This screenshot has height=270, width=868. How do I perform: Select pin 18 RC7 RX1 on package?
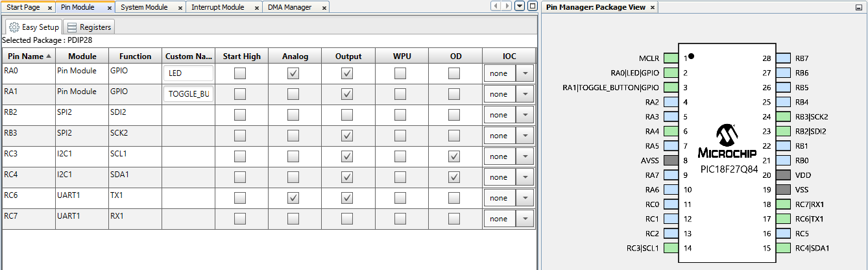tap(784, 204)
